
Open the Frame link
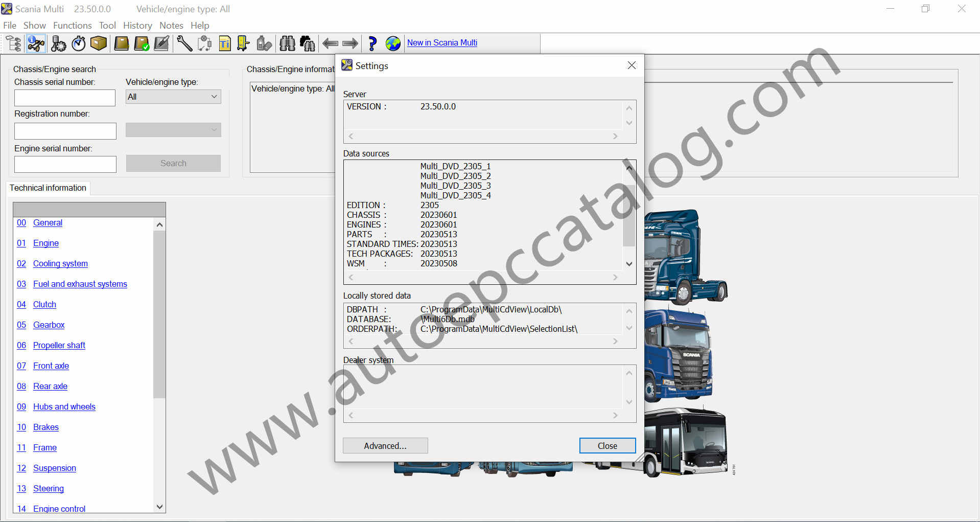coord(45,447)
